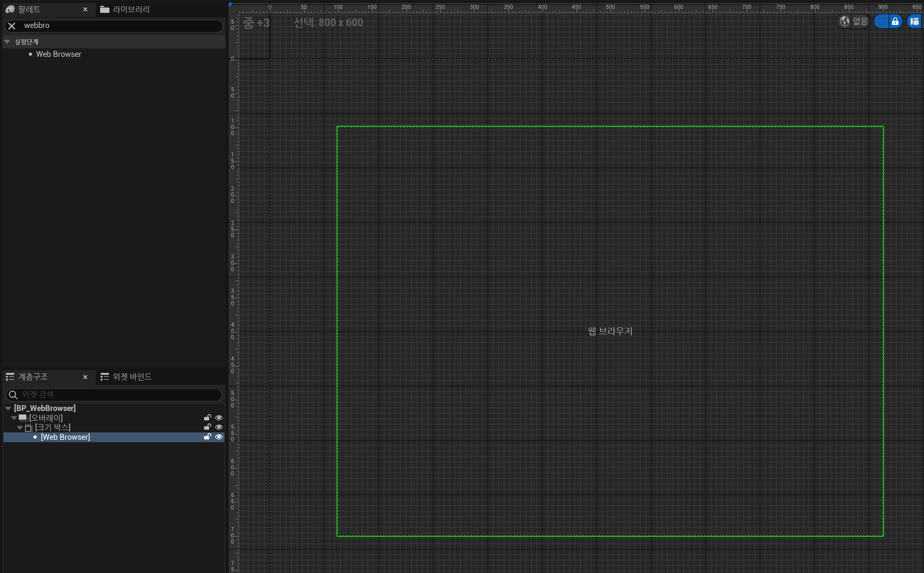Select Web Browser in the palette list
Screen dimensions: 924x573
pyautogui.click(x=58, y=54)
